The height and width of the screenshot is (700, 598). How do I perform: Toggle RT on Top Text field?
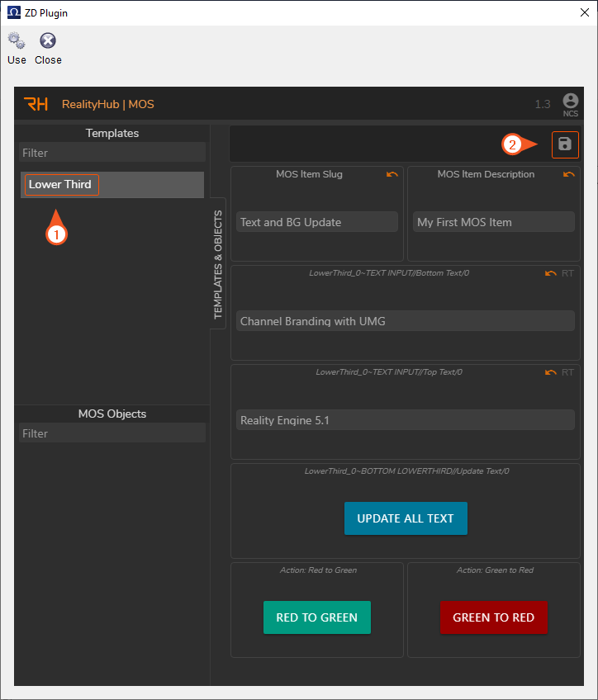[567, 372]
